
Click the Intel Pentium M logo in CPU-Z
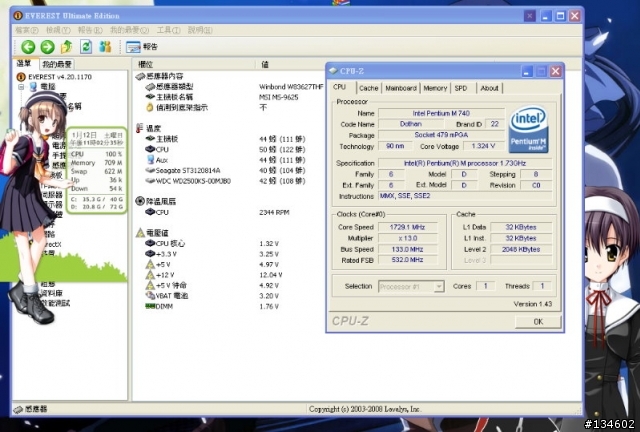528,129
